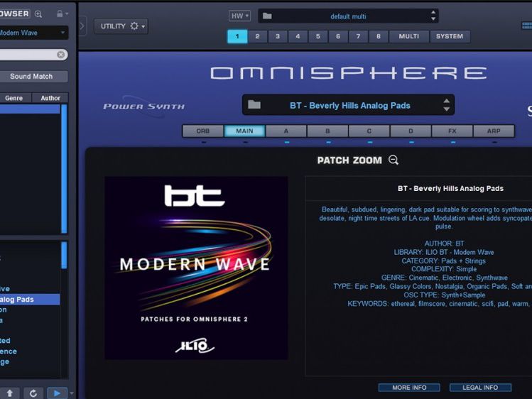The image size is (532, 399).
Task: Select part 4 button
Action: pos(298,36)
